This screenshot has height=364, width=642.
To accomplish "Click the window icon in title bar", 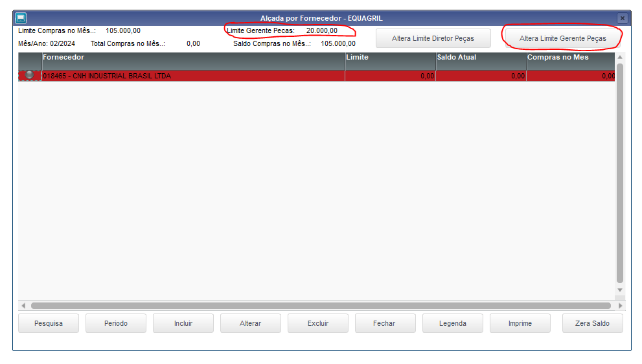I will (x=21, y=18).
